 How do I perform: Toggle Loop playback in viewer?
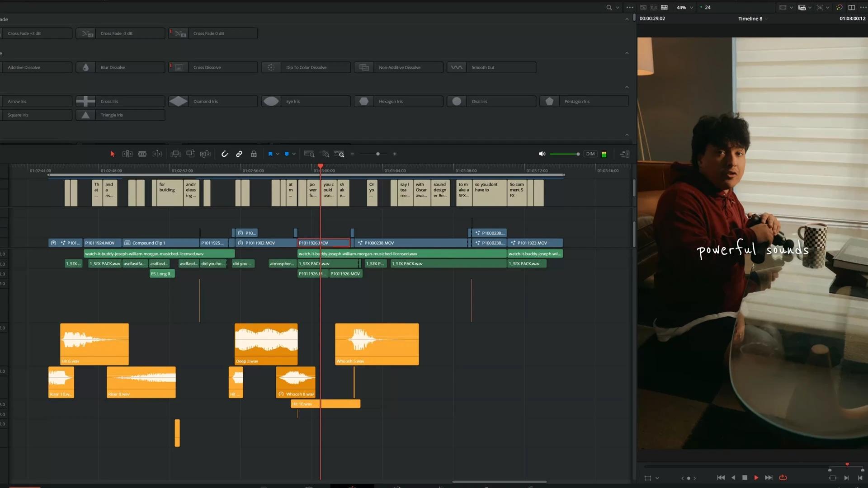[783, 478]
